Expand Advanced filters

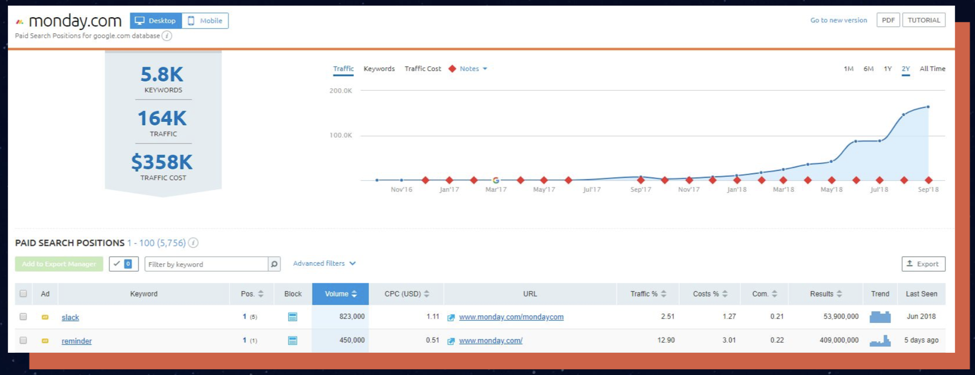325,264
